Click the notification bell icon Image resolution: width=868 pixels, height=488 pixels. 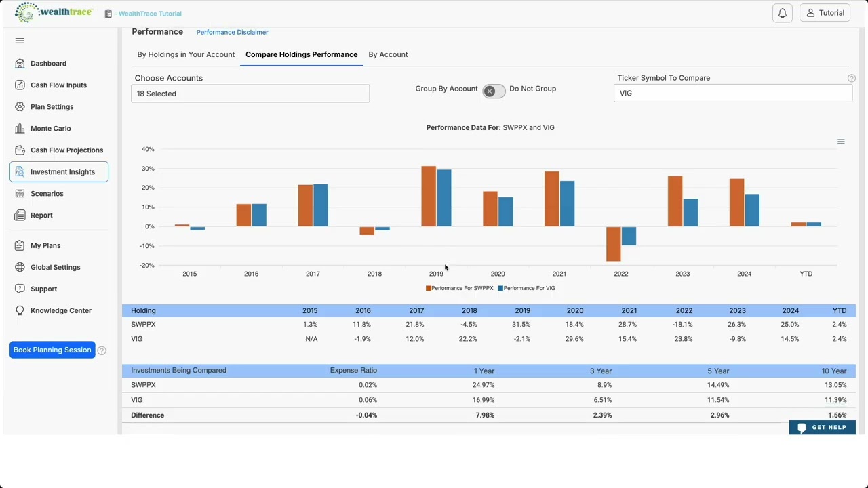click(x=783, y=13)
